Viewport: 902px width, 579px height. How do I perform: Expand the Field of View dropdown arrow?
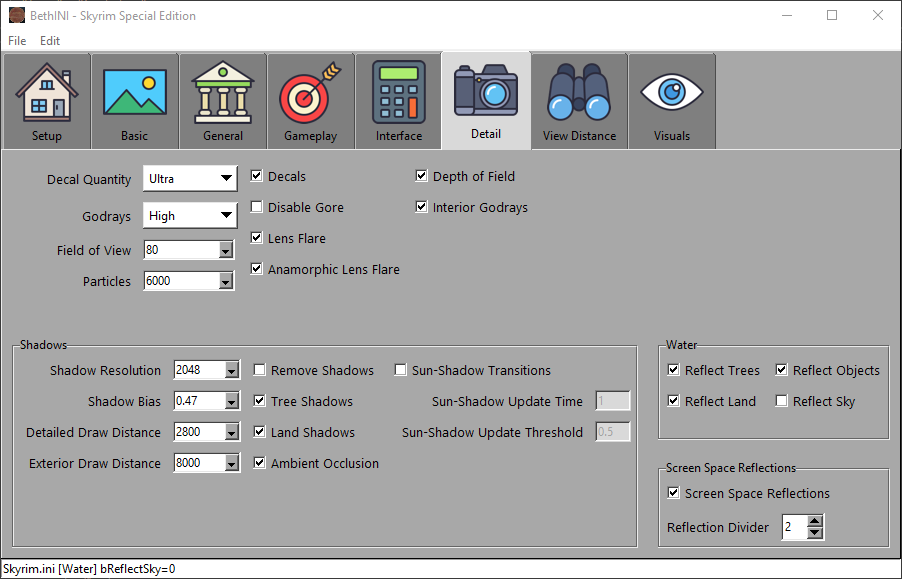tap(226, 250)
